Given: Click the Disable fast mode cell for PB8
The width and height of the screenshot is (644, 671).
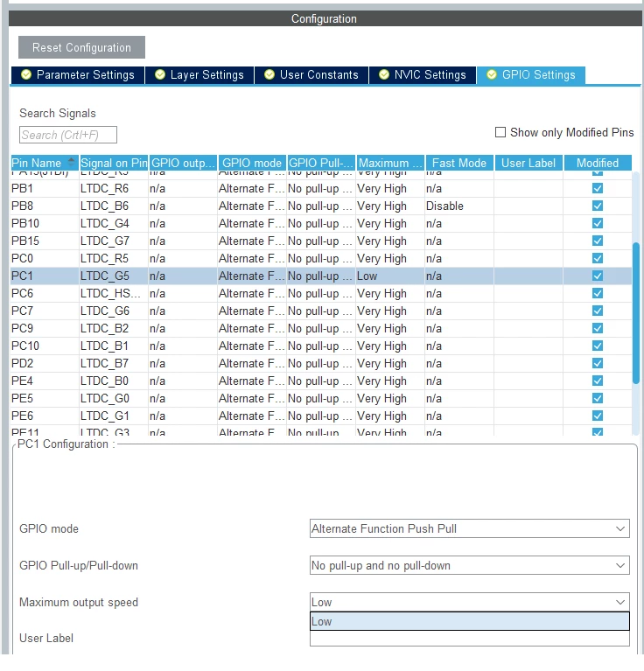Looking at the screenshot, I should click(459, 206).
